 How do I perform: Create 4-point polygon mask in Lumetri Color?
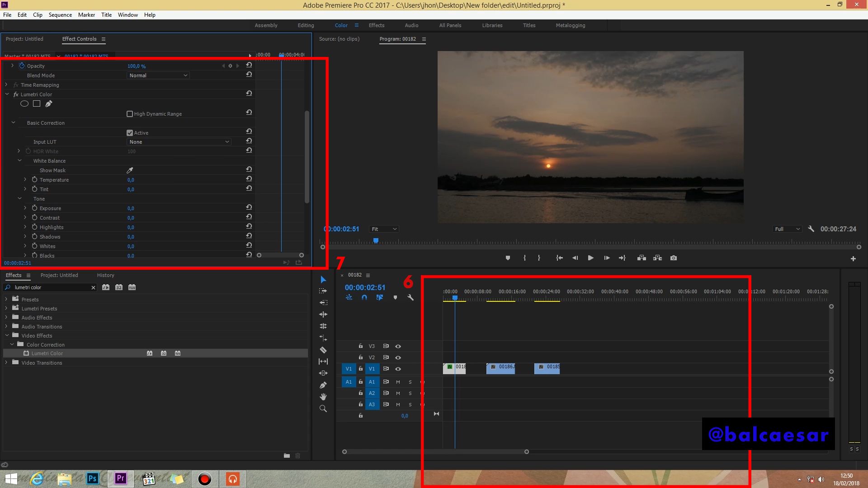point(37,104)
